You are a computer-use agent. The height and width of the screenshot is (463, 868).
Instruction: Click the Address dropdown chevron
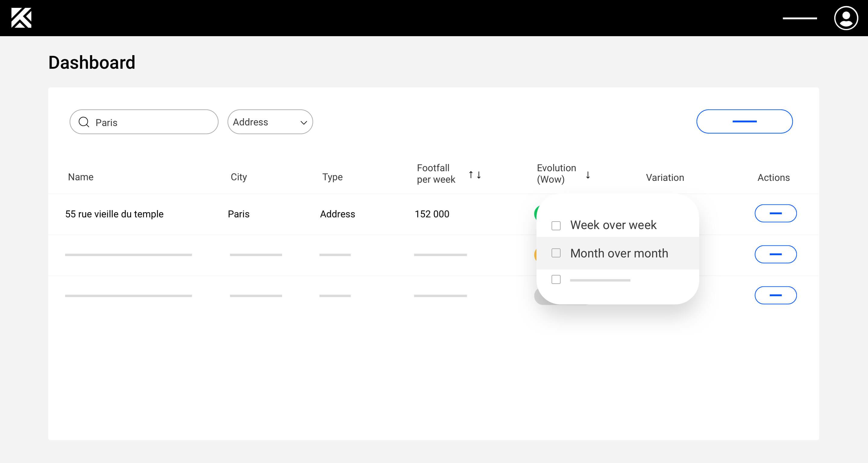click(x=303, y=123)
